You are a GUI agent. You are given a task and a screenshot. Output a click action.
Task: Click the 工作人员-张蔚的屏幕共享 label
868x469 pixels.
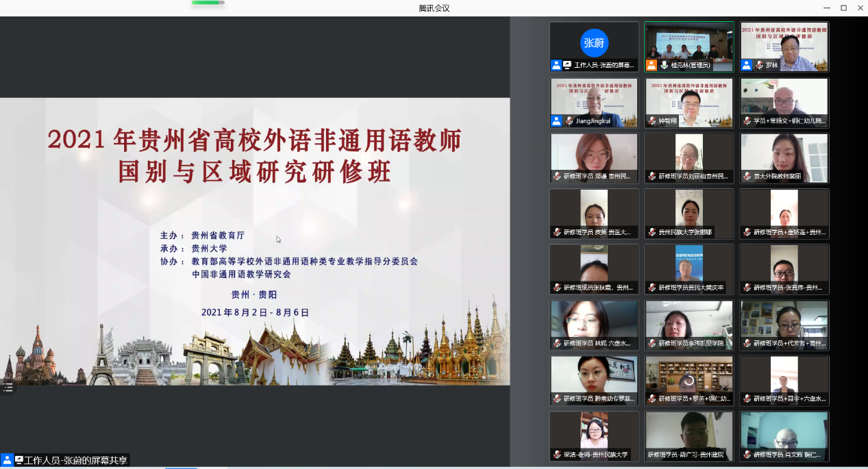75,460
